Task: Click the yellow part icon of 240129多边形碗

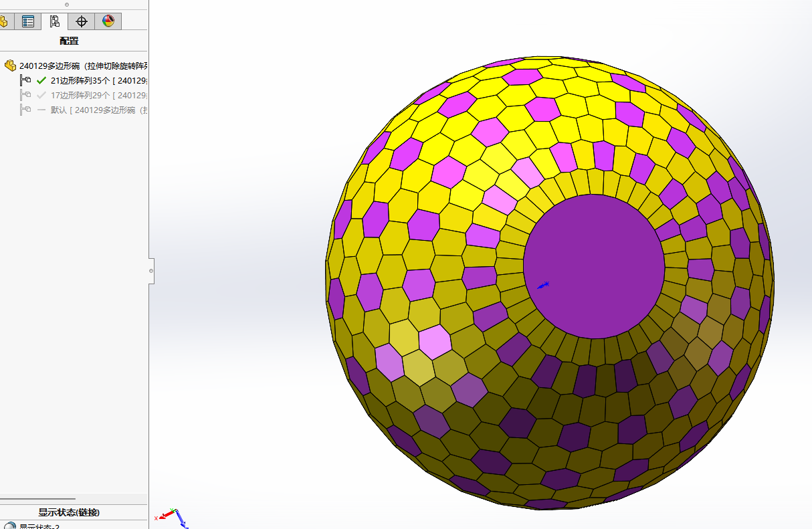Action: click(10, 66)
